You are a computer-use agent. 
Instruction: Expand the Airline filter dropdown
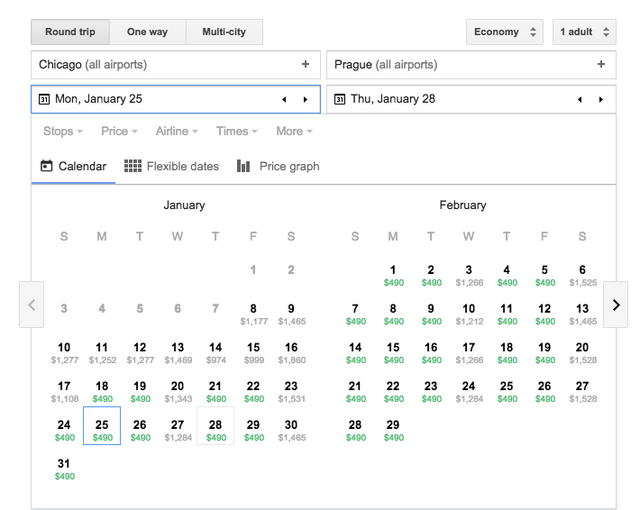(x=176, y=131)
